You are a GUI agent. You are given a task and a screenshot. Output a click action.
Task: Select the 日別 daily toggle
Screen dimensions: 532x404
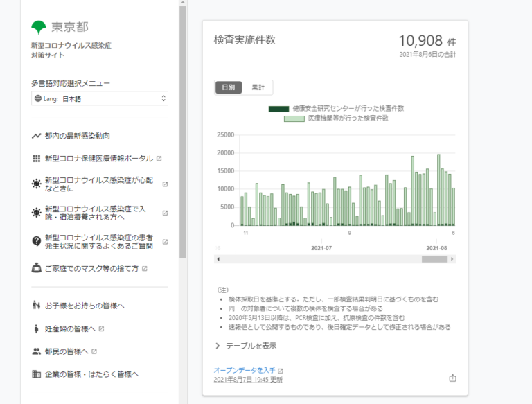tap(229, 87)
